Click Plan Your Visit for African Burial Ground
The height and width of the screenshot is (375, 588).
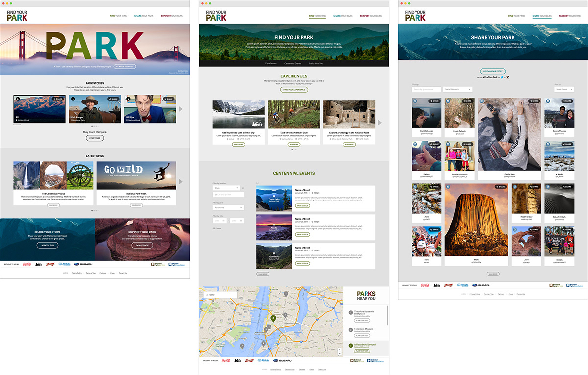tap(361, 351)
